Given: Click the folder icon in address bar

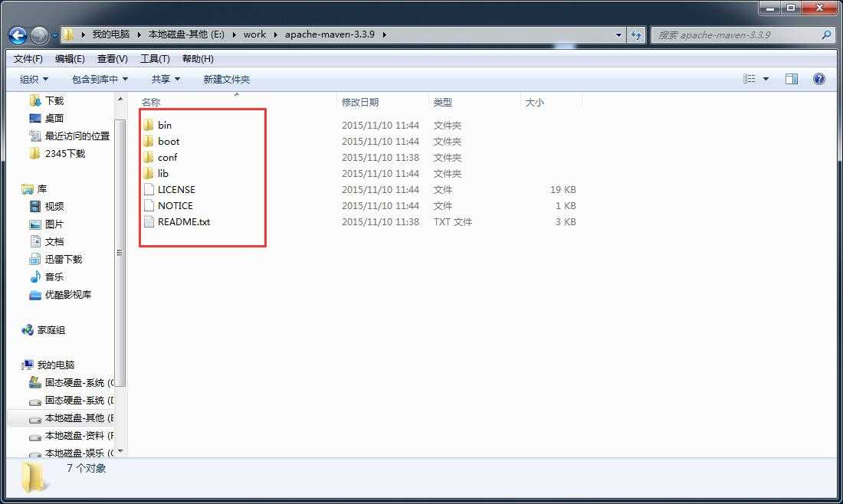Looking at the screenshot, I should (68, 35).
